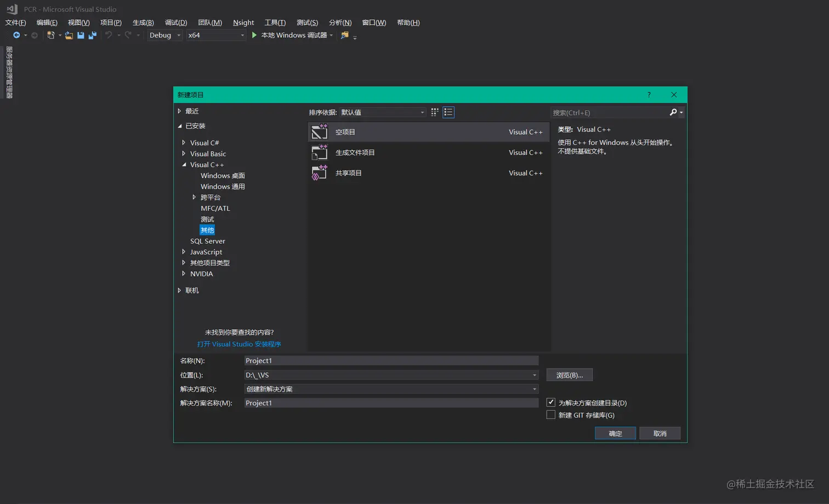Open the 视图(V) menu

78,22
